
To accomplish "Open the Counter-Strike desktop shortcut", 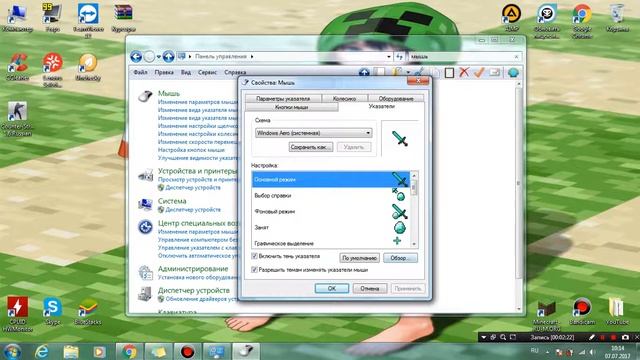I will (x=17, y=118).
